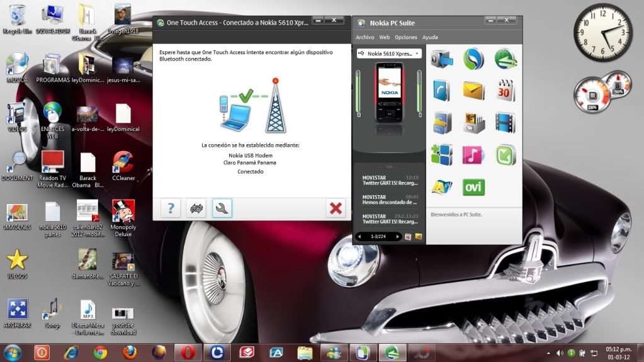This screenshot has width=644, height=362.
Task: Open the Readon TV Movie Radio shortcut
Action: tap(53, 169)
